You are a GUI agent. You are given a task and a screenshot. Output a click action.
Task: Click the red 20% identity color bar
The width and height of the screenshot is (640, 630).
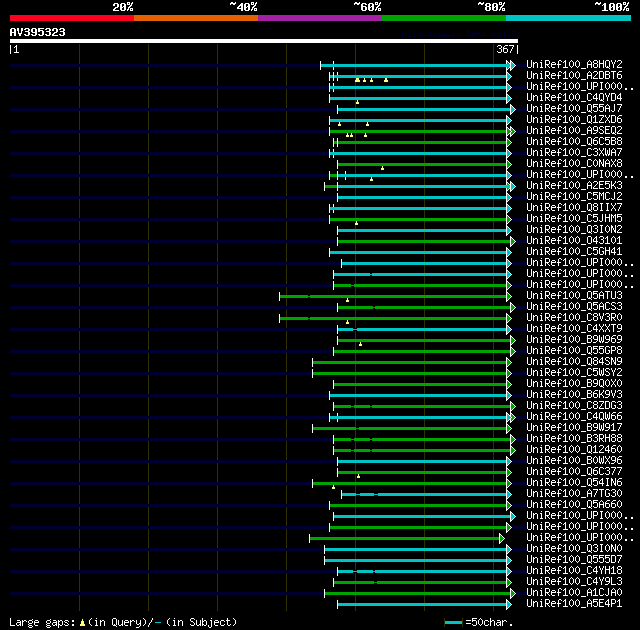[72, 18]
